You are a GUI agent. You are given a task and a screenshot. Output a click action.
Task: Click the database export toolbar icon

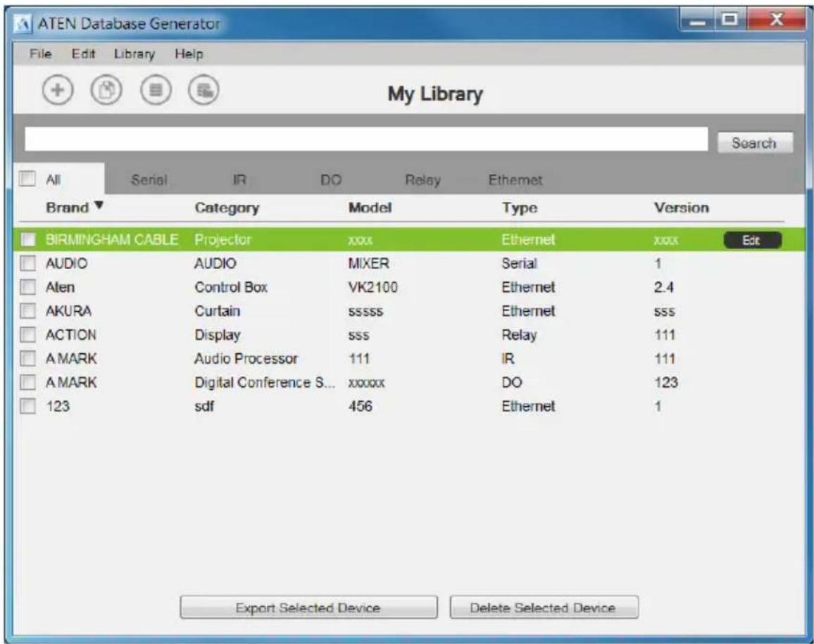click(x=203, y=90)
